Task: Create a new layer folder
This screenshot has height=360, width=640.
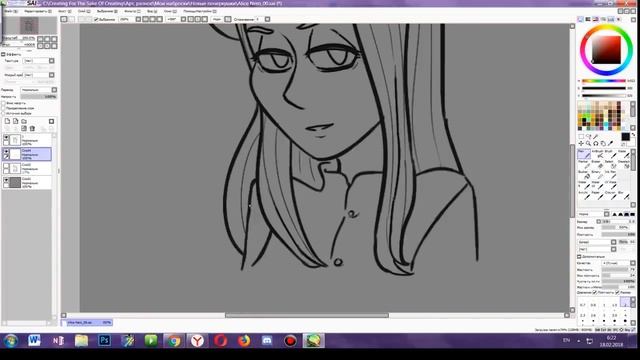Action: 24,121
